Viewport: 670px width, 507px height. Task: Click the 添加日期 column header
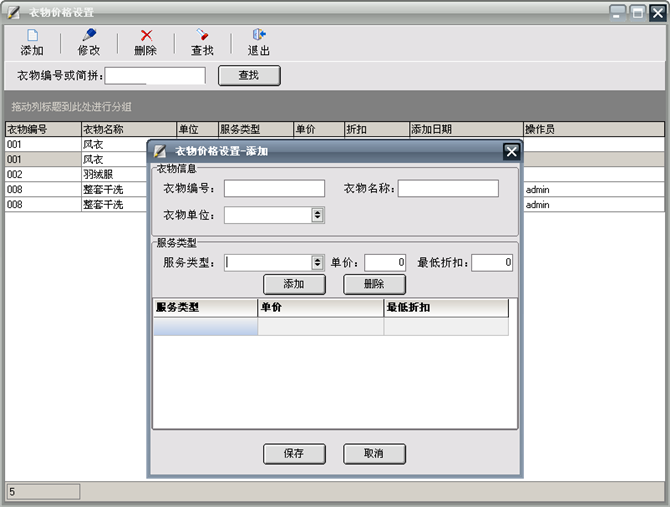tap(466, 129)
